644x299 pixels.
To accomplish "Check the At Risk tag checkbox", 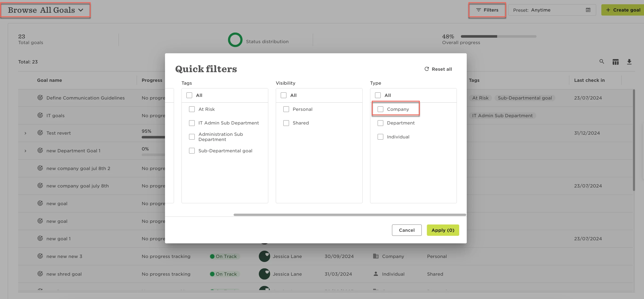I will tap(192, 109).
